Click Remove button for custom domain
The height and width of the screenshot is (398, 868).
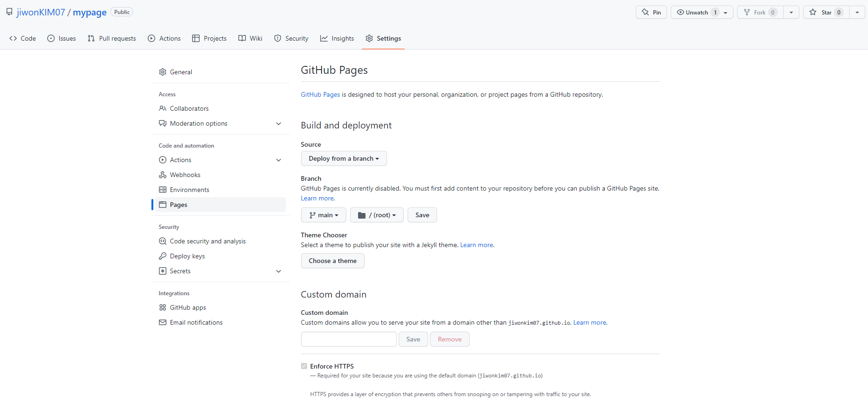tap(450, 339)
